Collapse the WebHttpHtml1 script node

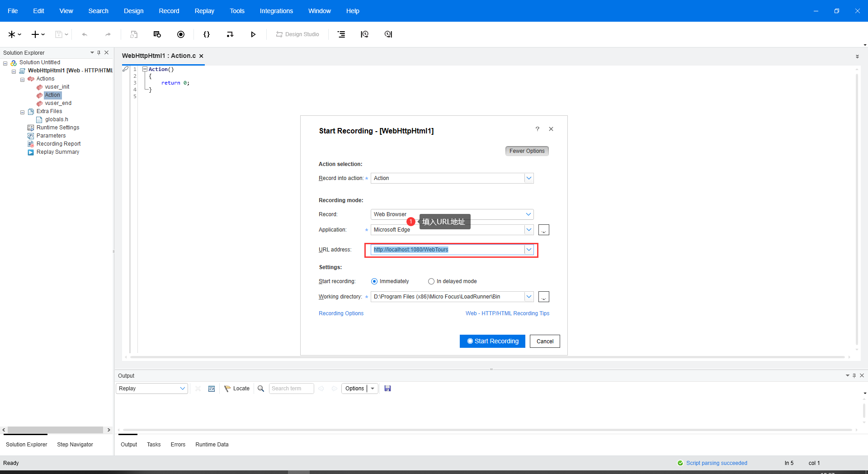coord(14,71)
